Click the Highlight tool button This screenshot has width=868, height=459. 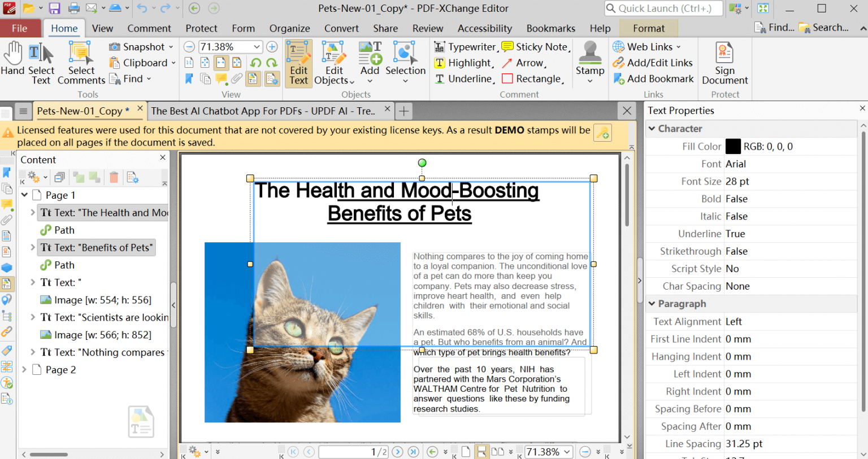pyautogui.click(x=464, y=63)
